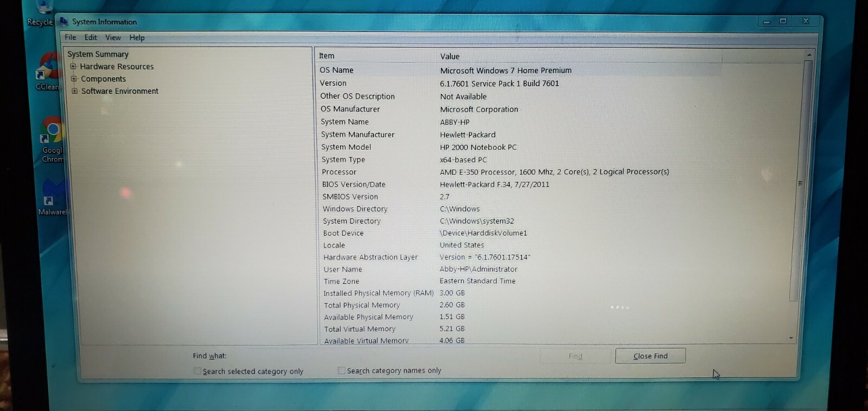Open the CCleaner desktop shortcut

coord(48,72)
